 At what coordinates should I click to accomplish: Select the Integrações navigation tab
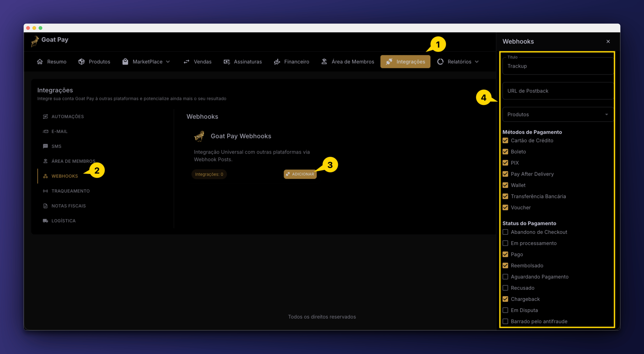tap(405, 62)
